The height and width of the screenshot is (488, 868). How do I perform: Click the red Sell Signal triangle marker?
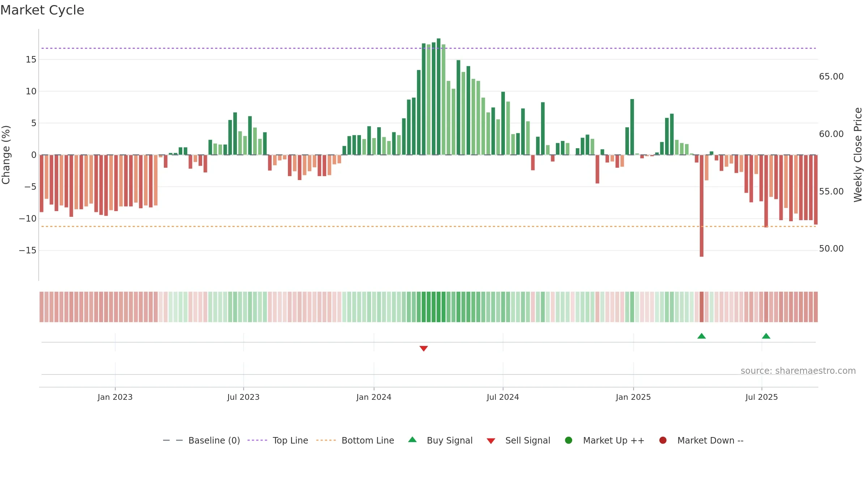pyautogui.click(x=424, y=348)
